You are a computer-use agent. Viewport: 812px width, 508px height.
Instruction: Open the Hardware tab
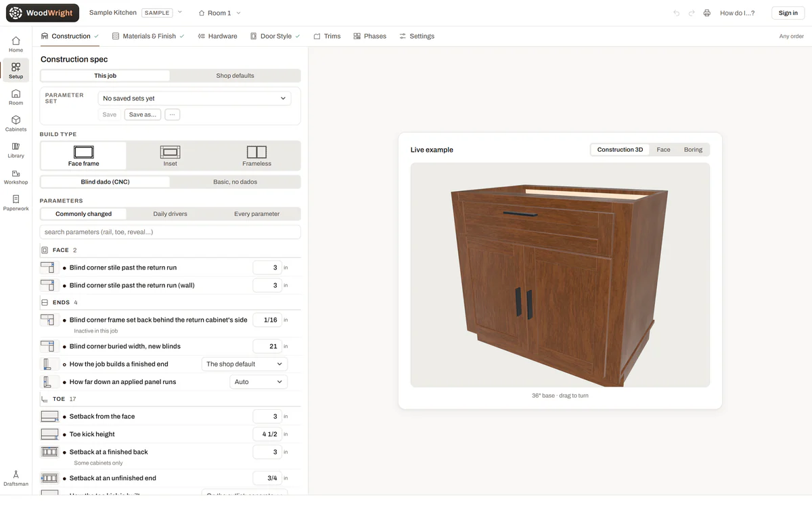pos(217,37)
